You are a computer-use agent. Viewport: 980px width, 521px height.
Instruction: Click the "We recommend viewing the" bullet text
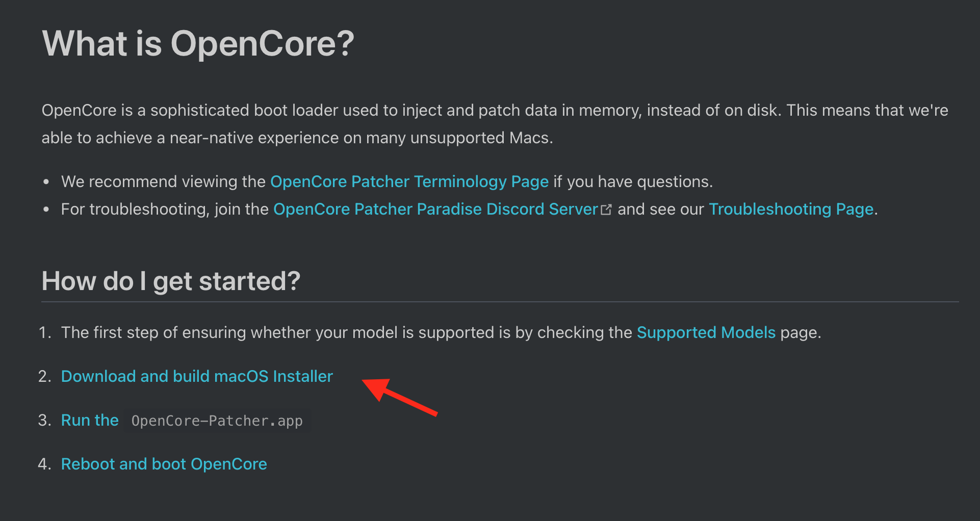coord(163,182)
